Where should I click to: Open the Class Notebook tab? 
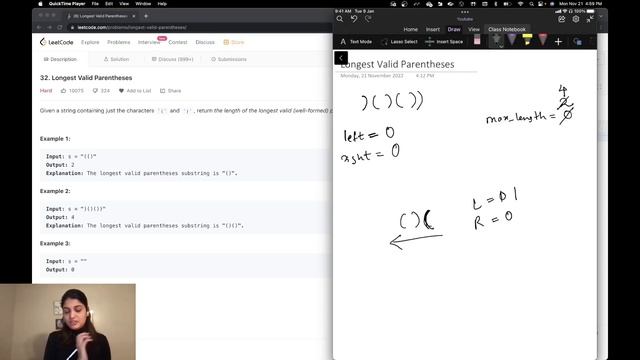click(507, 29)
